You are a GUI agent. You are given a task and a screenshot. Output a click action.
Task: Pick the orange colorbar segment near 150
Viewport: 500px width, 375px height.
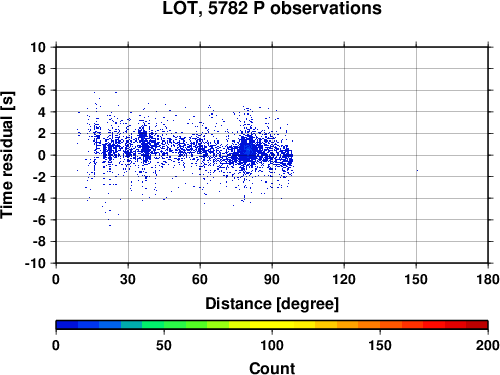point(380,325)
